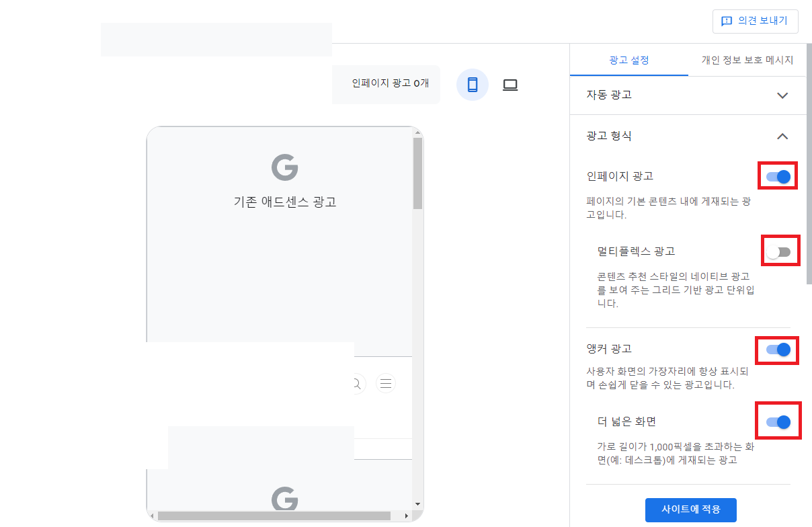Click the preview horizontal scrollbar thumb

[x=274, y=516]
